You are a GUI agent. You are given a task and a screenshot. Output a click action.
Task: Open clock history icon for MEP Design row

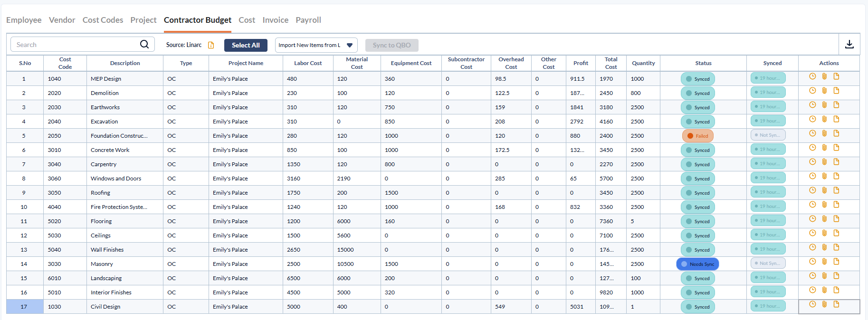[x=812, y=76]
